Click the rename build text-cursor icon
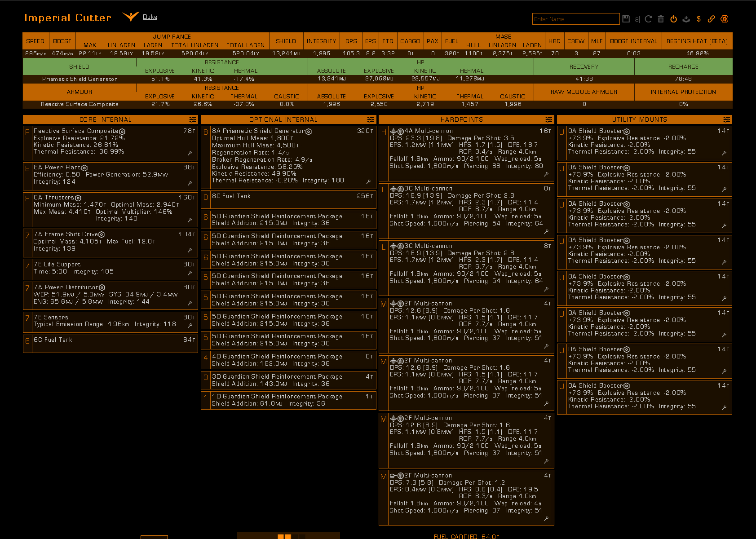 [x=637, y=19]
